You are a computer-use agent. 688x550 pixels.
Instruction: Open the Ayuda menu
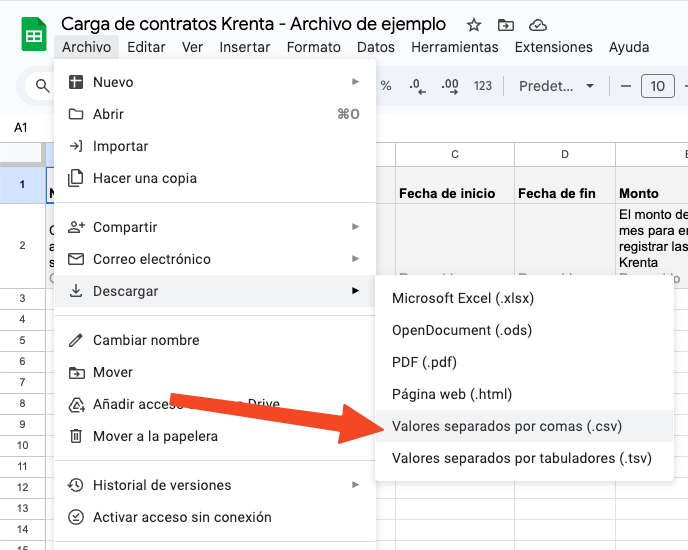pos(629,47)
